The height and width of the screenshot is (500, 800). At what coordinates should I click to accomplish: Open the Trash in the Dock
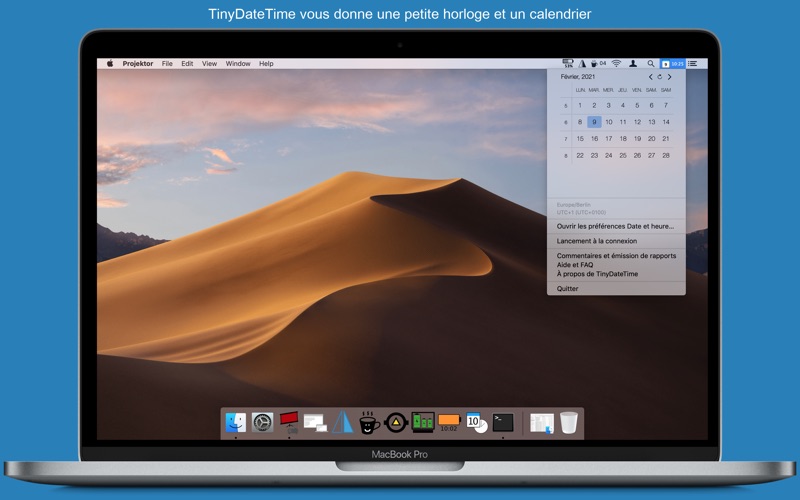click(x=569, y=422)
